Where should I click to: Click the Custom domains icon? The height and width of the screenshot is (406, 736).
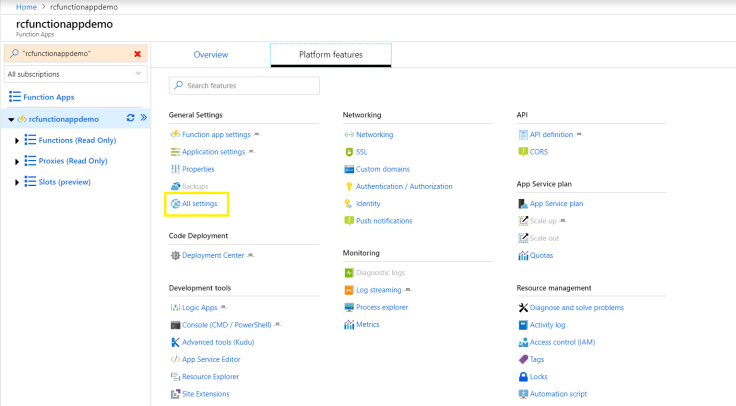pos(349,169)
